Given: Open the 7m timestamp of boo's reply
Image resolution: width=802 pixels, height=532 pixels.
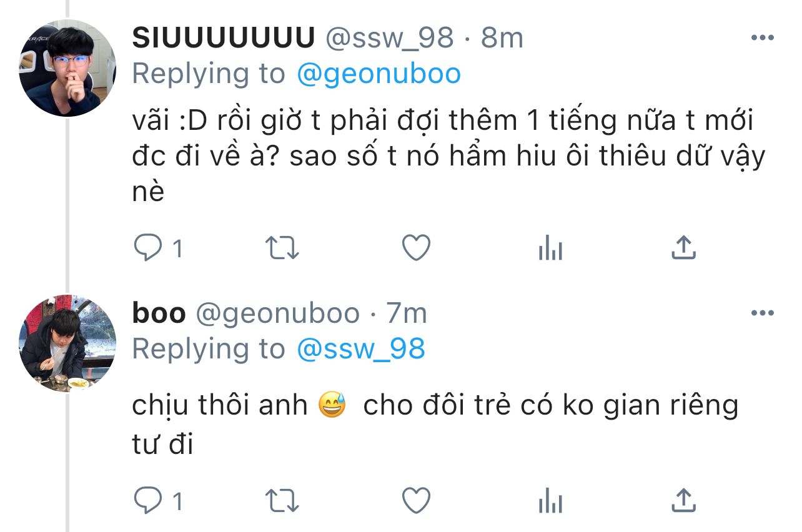Looking at the screenshot, I should tap(407, 313).
